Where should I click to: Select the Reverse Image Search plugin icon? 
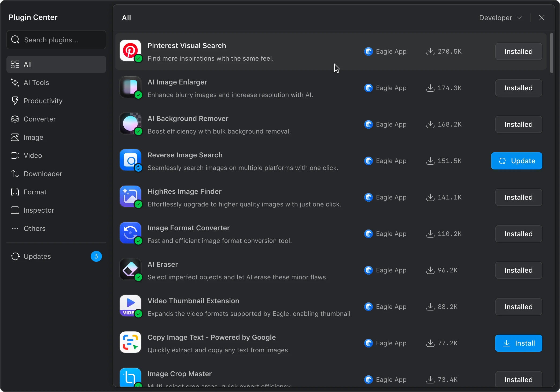coord(130,160)
